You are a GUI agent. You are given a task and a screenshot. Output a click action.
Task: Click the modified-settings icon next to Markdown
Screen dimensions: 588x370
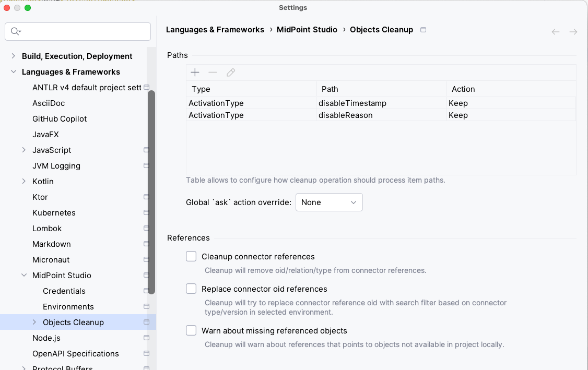point(146,244)
